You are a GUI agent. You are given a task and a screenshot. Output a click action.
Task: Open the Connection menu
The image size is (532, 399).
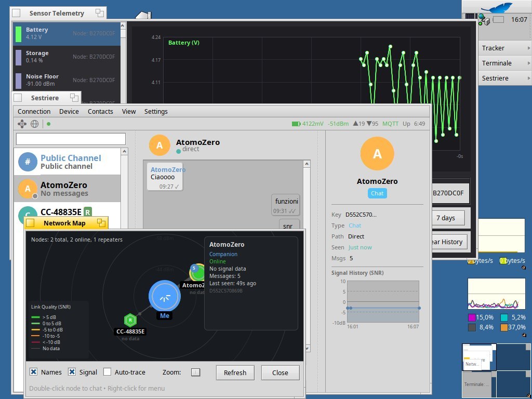point(34,111)
